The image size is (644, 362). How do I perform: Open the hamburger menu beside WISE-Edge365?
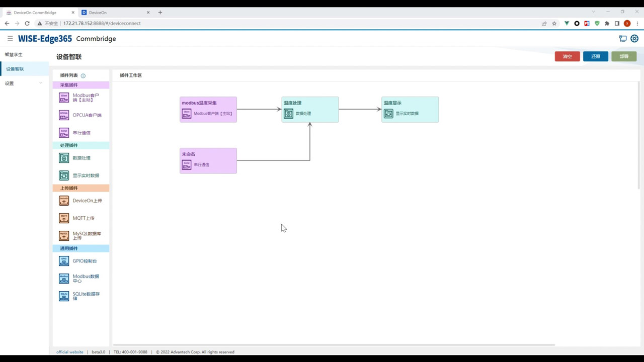10,38
